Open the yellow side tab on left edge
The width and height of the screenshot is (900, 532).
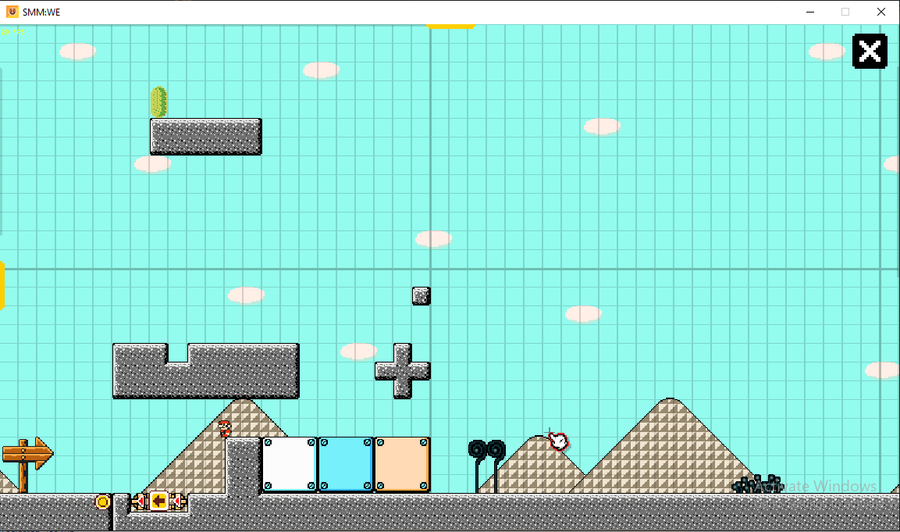tap(2, 285)
